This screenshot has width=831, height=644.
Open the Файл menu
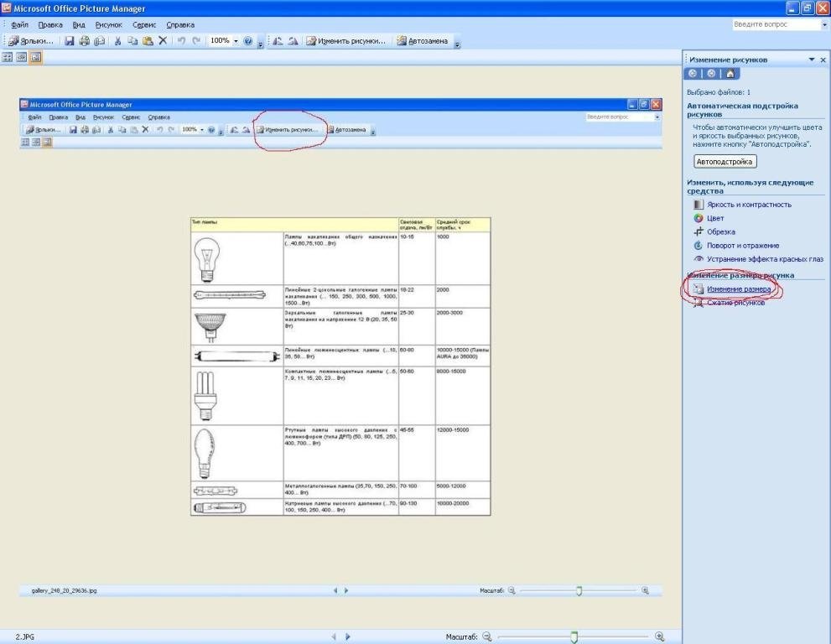pyautogui.click(x=19, y=25)
